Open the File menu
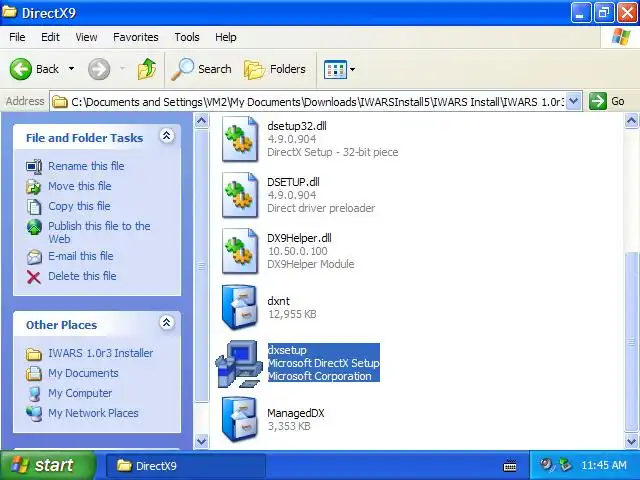This screenshot has width=640, height=480. click(x=17, y=37)
